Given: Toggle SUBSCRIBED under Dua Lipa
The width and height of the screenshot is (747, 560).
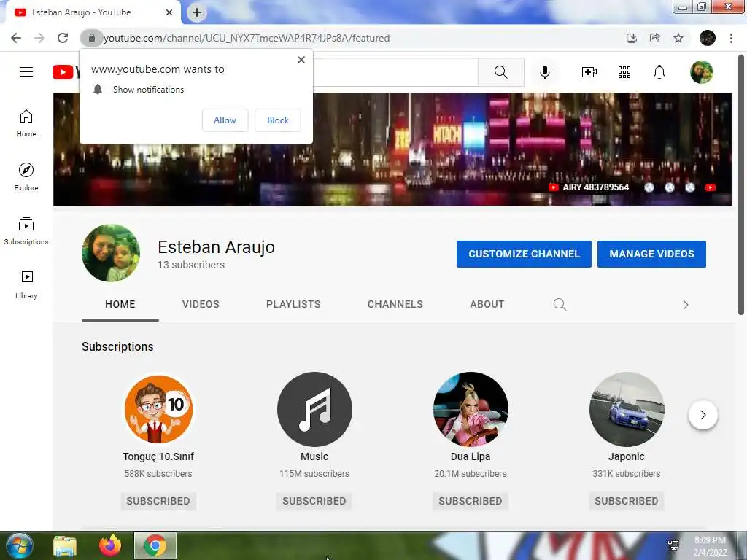Looking at the screenshot, I should 471,501.
